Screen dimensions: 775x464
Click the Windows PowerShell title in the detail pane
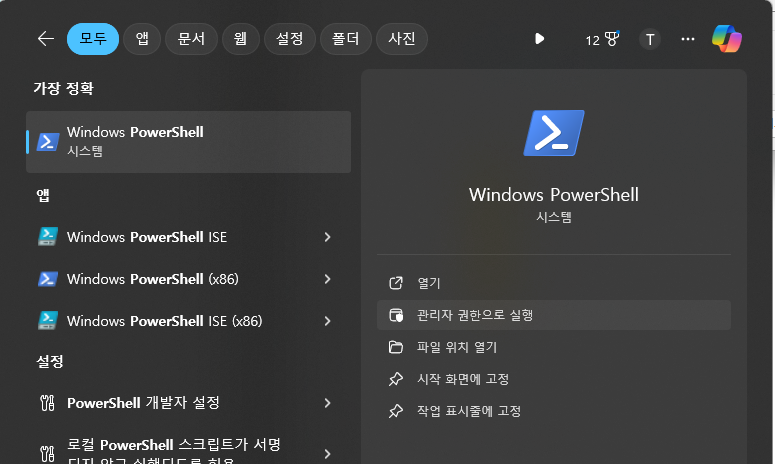[x=554, y=195]
